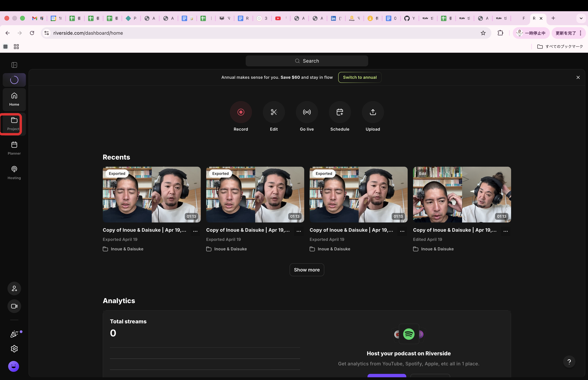
Task: Click the video camera icon in sidebar
Action: pyautogui.click(x=14, y=306)
